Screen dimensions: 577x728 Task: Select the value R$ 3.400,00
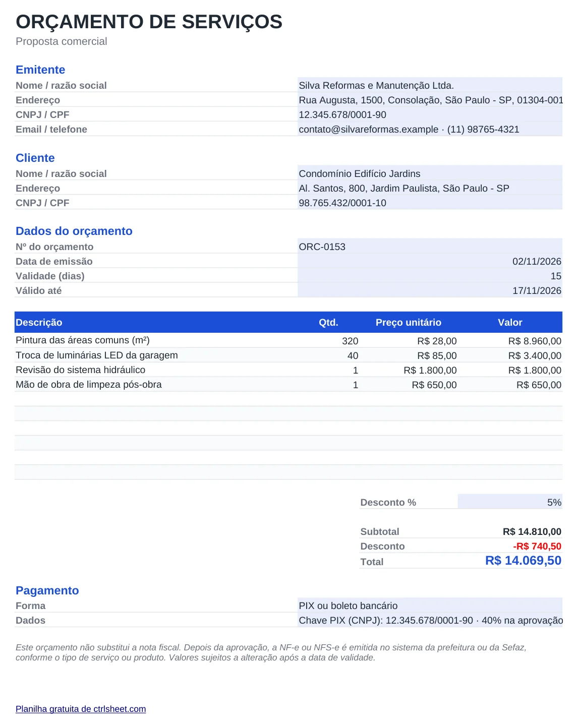pos(510,355)
